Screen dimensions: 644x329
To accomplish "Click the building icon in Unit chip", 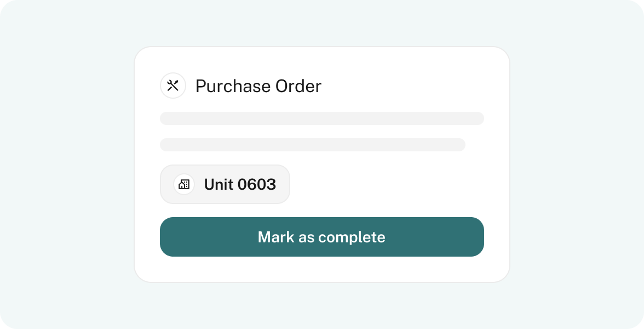I will [x=184, y=184].
